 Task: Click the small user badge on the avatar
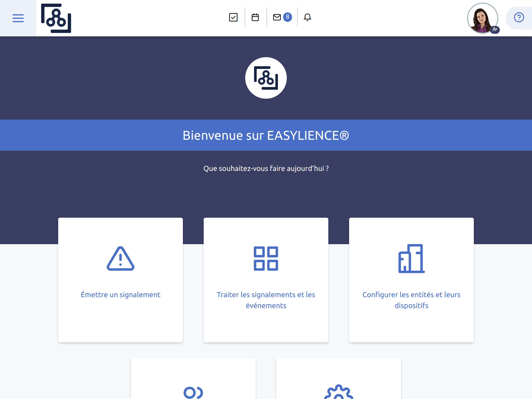point(495,30)
